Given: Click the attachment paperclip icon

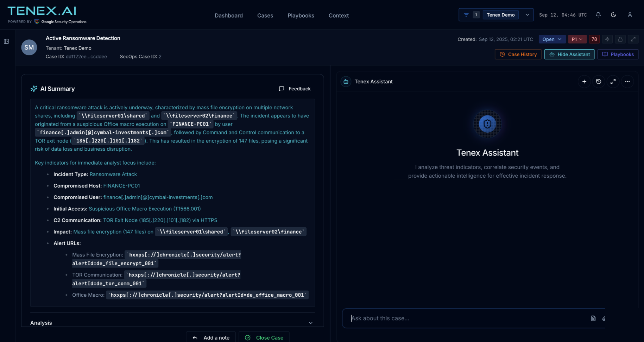Looking at the screenshot, I should coord(604,318).
